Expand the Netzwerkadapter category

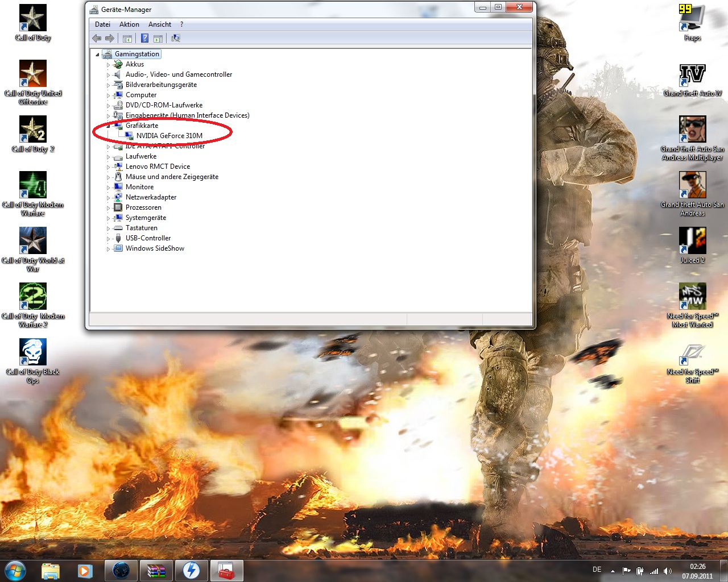coord(108,198)
